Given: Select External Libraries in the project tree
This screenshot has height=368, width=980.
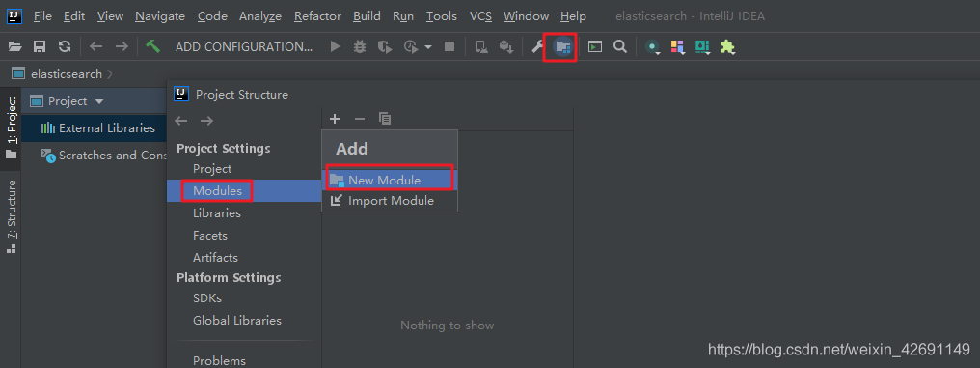Looking at the screenshot, I should tap(107, 127).
